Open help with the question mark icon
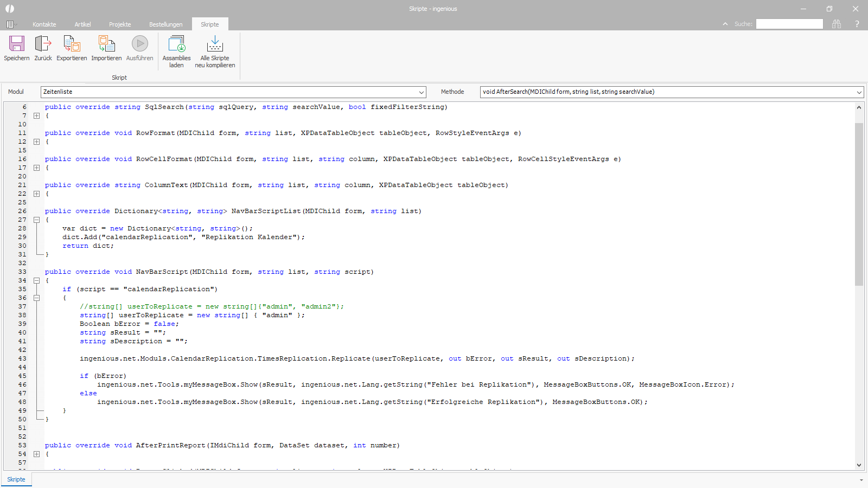Screen dimensions: 868x488 (x=857, y=24)
